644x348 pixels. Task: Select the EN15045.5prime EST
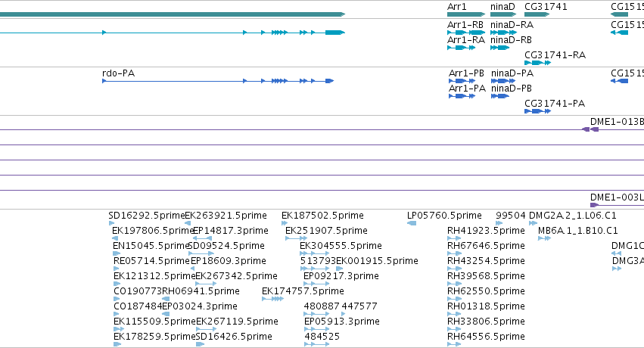[151, 246]
